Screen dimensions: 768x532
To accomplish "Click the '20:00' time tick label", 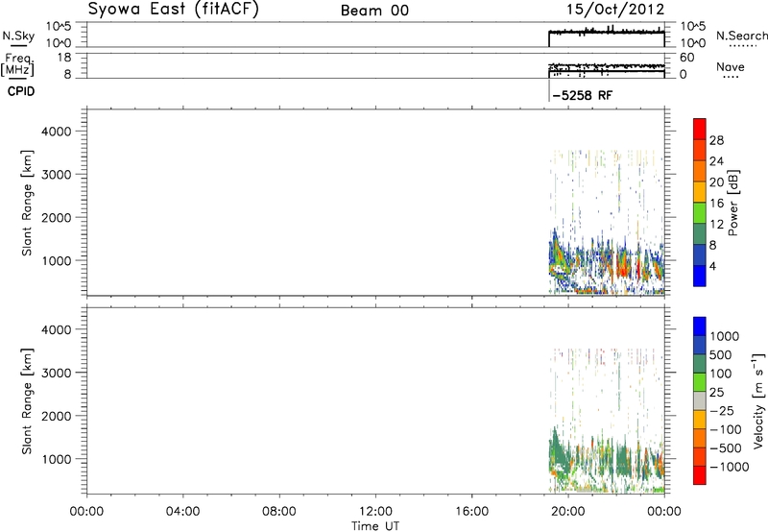I will (567, 512).
